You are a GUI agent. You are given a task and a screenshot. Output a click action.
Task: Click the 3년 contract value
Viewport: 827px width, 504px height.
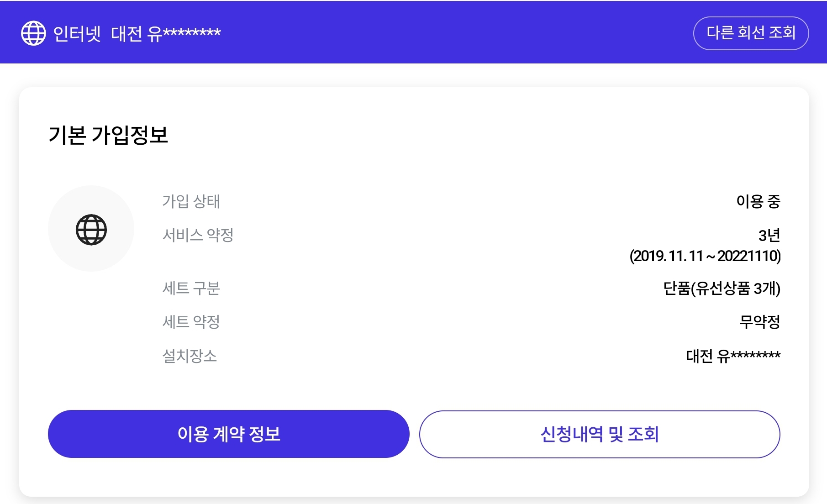coord(769,235)
